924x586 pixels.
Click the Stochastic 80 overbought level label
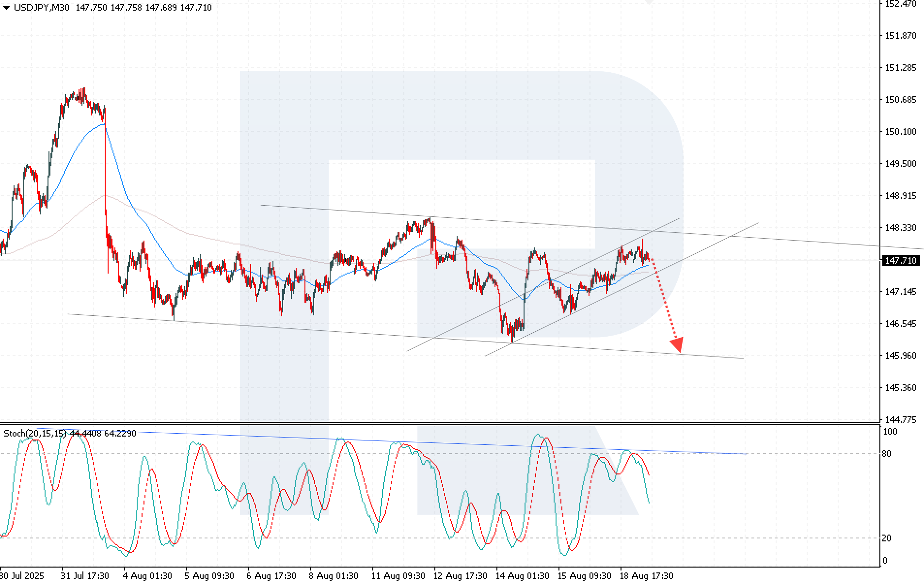pos(886,454)
